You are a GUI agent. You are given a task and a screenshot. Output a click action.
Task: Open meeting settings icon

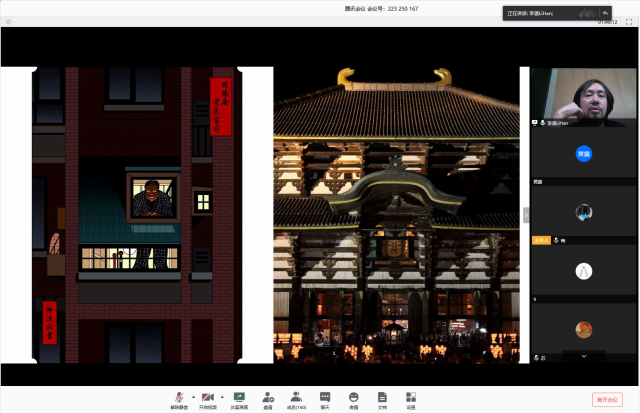click(411, 399)
